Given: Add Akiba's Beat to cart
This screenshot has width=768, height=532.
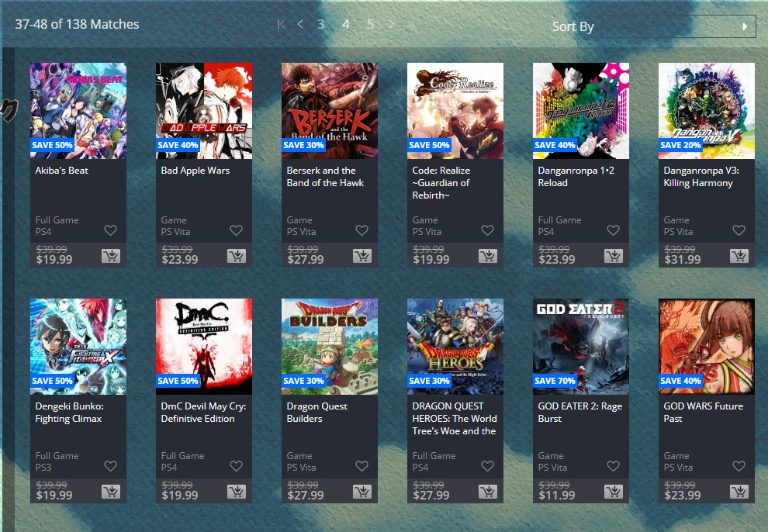Looking at the screenshot, I should tap(110, 256).
